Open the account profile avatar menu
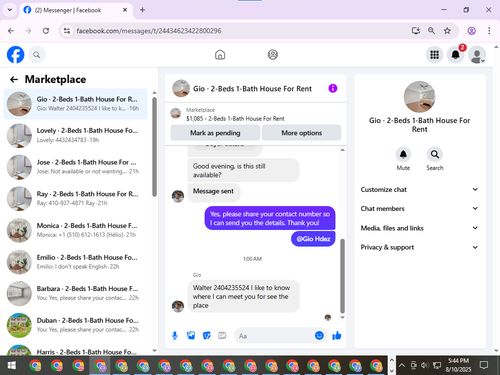 pyautogui.click(x=477, y=55)
